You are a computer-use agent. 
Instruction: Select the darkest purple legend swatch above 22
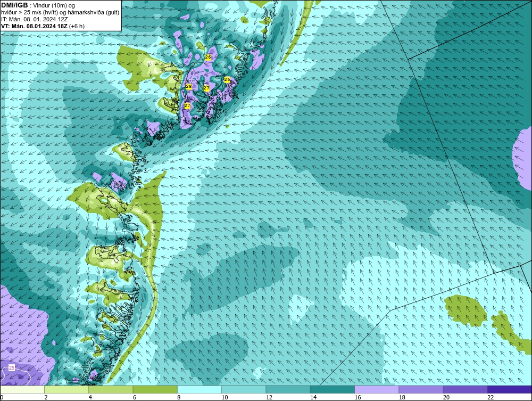pos(510,389)
